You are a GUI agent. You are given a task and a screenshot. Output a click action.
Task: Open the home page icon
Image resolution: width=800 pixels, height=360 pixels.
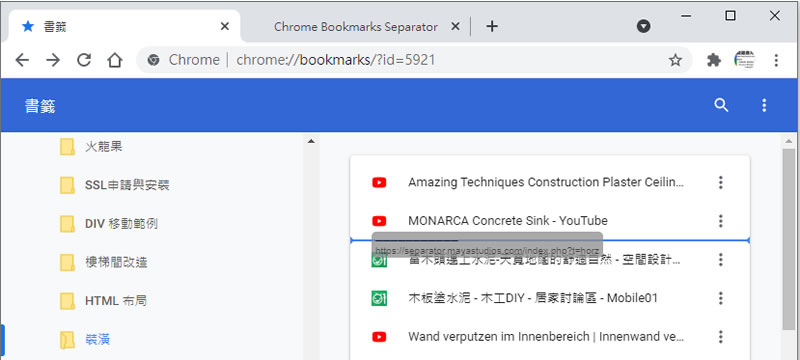115,60
